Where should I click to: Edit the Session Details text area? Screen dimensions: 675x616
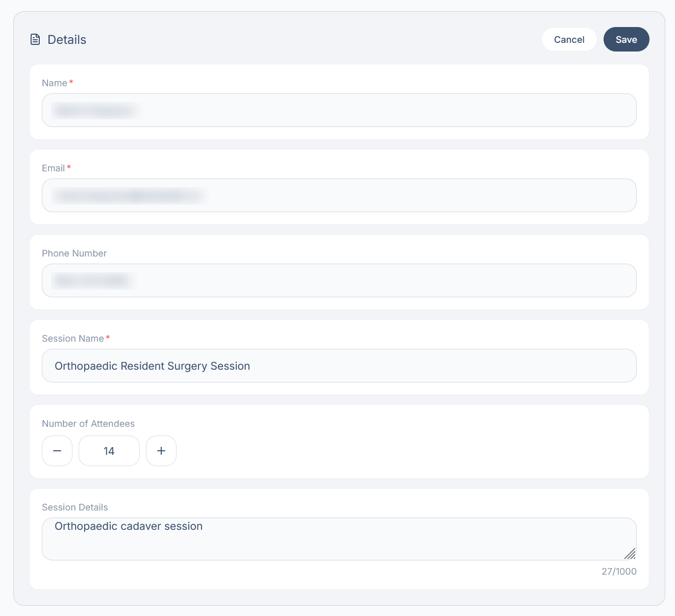(339, 539)
